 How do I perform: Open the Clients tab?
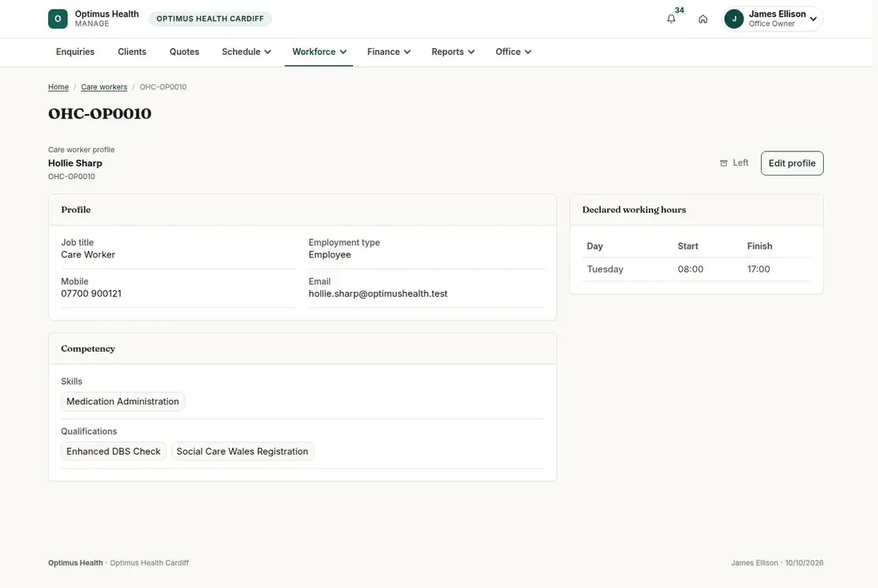132,52
